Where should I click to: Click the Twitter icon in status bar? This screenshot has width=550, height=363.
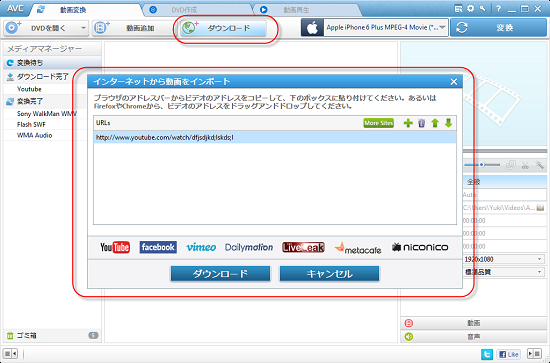(x=487, y=354)
